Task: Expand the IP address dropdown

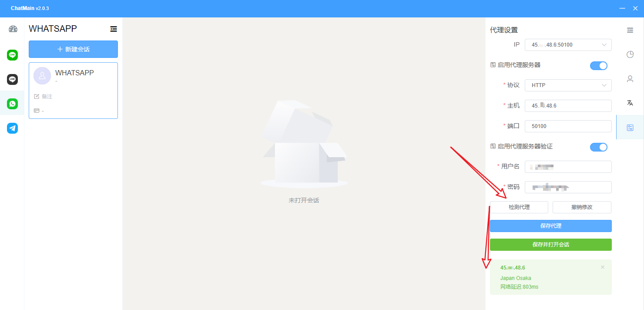Action: (x=568, y=45)
